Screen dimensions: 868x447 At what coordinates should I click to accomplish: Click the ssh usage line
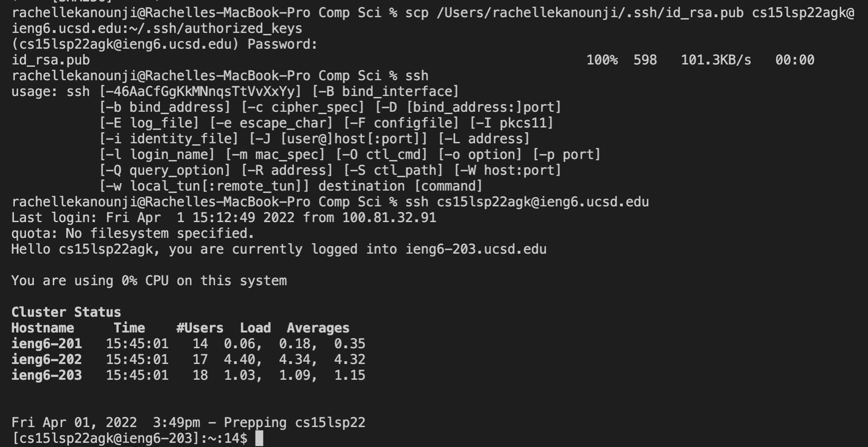click(235, 91)
